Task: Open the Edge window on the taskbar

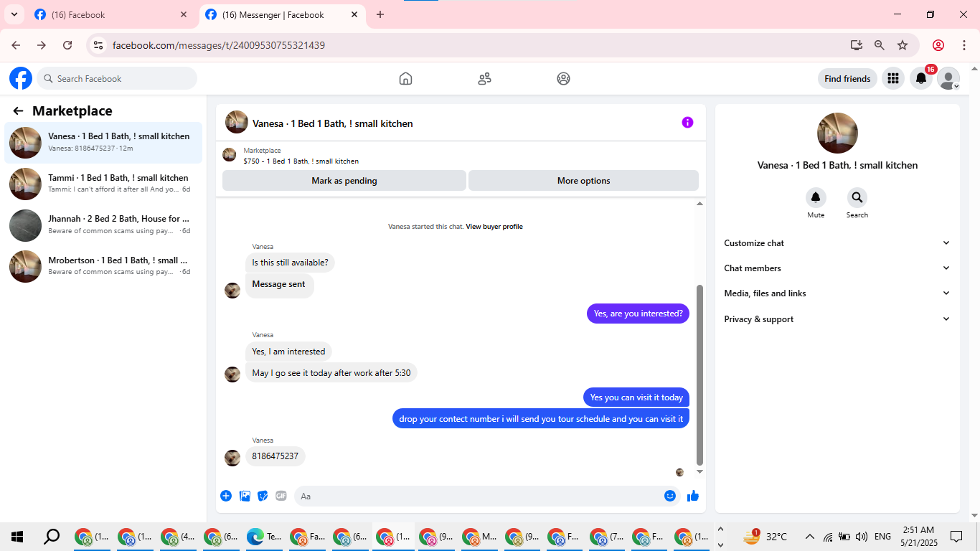Action: pyautogui.click(x=264, y=537)
